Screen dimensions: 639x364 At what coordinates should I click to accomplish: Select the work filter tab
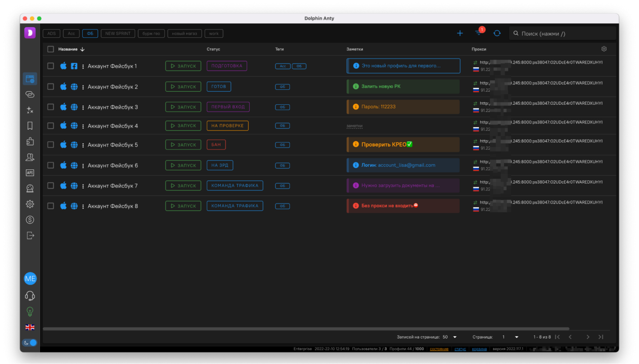(x=214, y=34)
